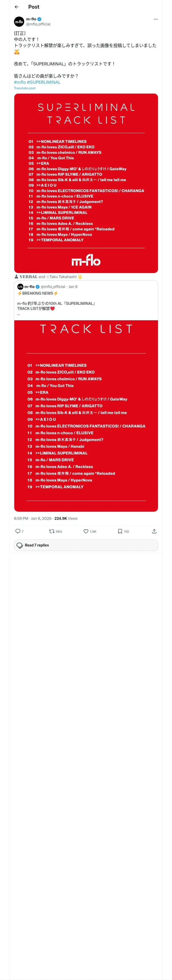Screen dimensions: 172x980
Task: Reply to the post
Action: coord(18,531)
